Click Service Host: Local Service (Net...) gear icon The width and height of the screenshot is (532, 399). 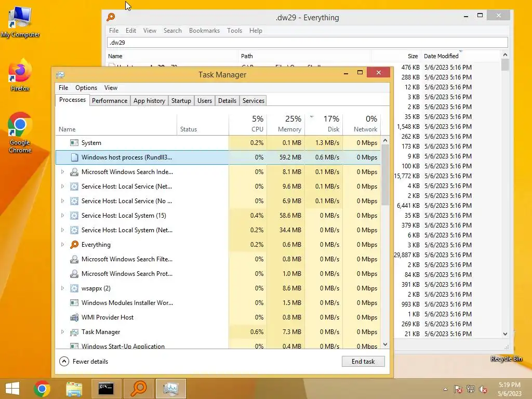point(74,187)
